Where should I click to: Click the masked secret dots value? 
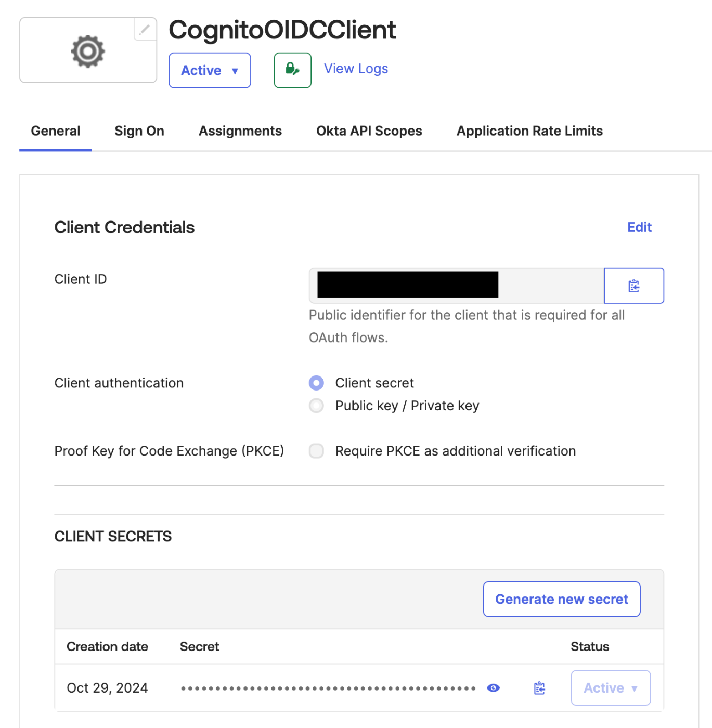coord(328,688)
